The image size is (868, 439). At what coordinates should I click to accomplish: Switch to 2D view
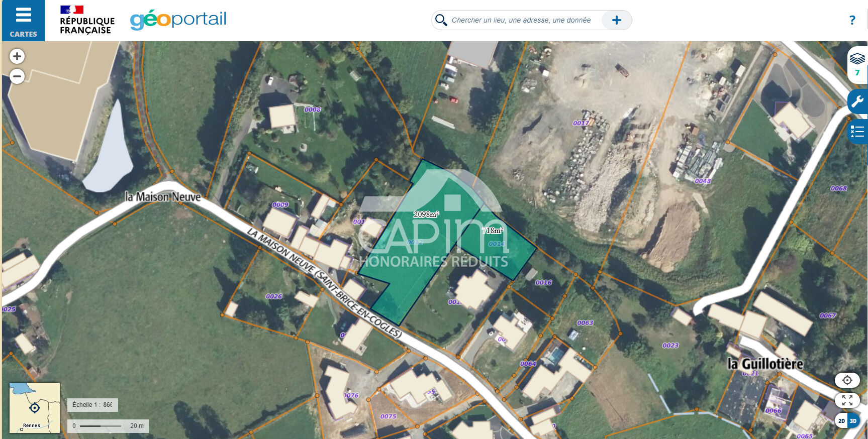tap(841, 421)
